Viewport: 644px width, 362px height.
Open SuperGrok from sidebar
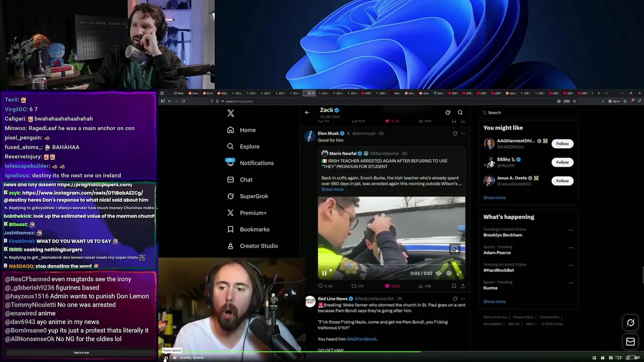click(248, 196)
